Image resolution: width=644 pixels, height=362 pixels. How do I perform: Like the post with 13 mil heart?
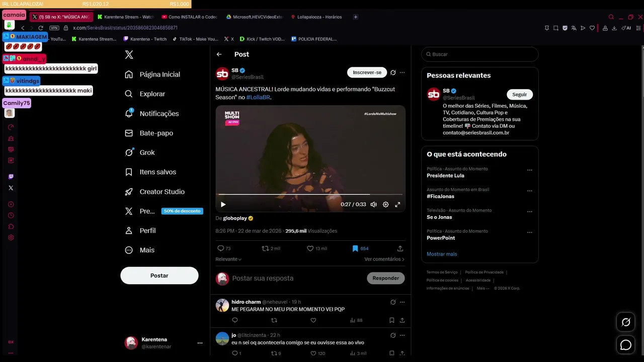tap(310, 248)
